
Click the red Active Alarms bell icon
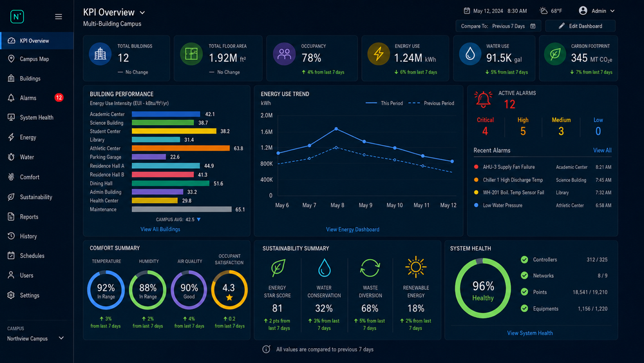point(483,99)
